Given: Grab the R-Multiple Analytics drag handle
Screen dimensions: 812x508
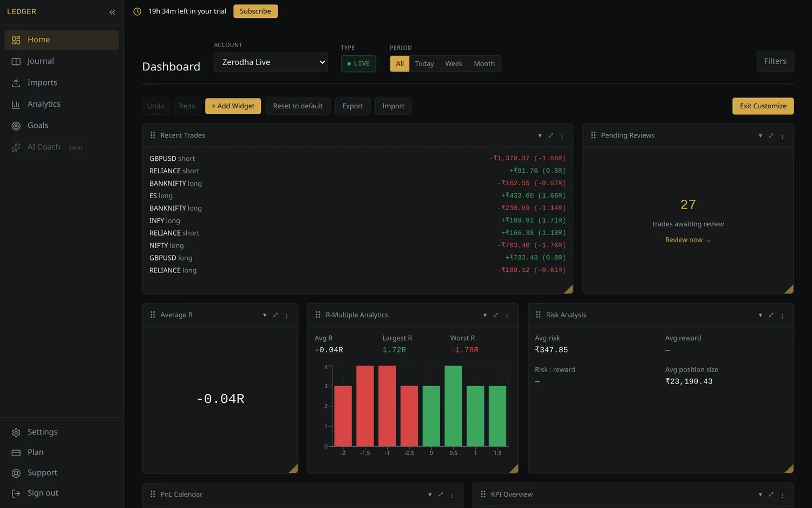Looking at the screenshot, I should coord(318,315).
